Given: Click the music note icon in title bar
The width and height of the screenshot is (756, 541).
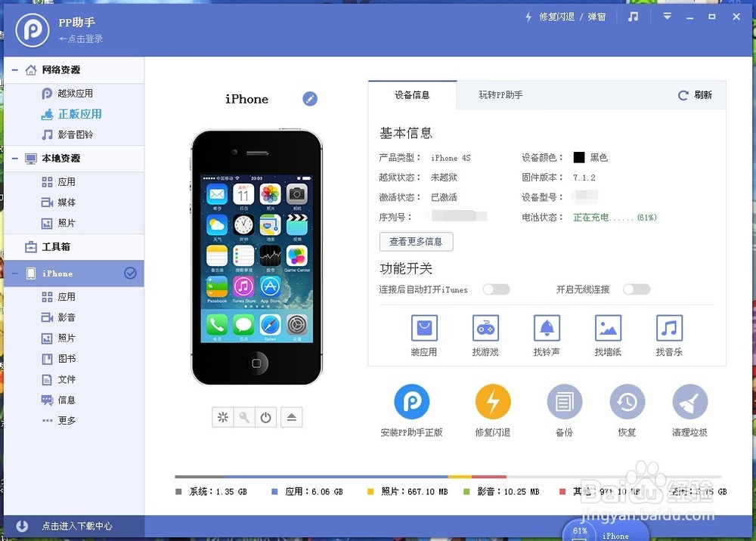Looking at the screenshot, I should point(633,17).
